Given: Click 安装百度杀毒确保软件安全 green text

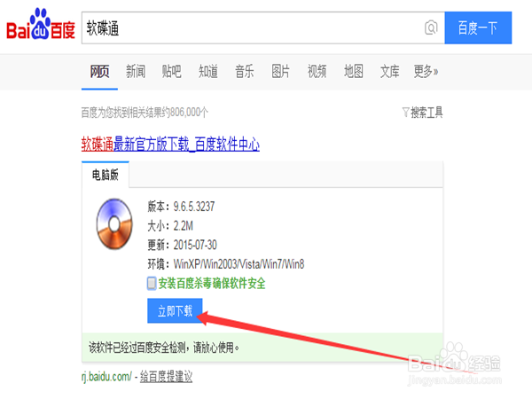Looking at the screenshot, I should pyautogui.click(x=212, y=284).
